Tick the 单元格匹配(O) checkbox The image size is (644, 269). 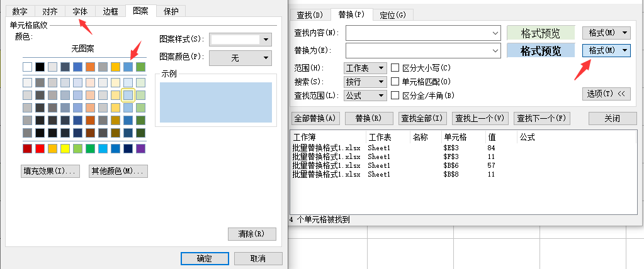click(395, 82)
